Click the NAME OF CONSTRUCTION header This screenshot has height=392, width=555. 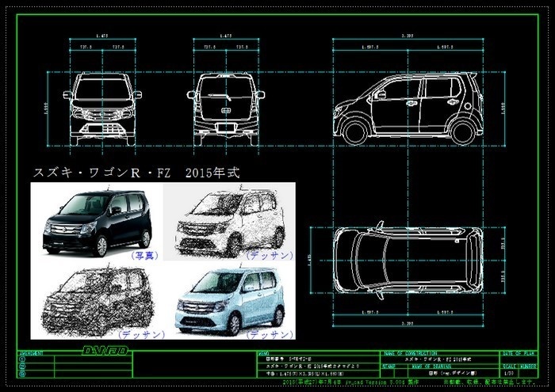[411, 353]
